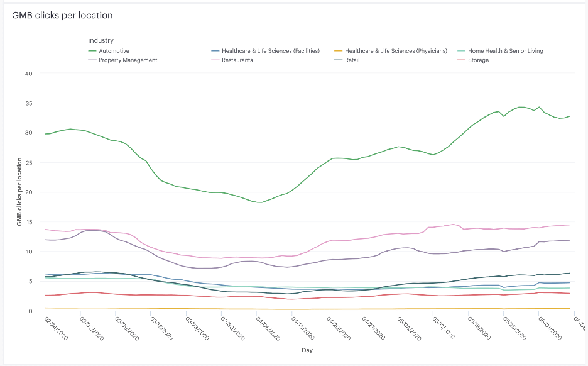Click the green Automotive color line swatch
588x366 pixels.
(92, 51)
